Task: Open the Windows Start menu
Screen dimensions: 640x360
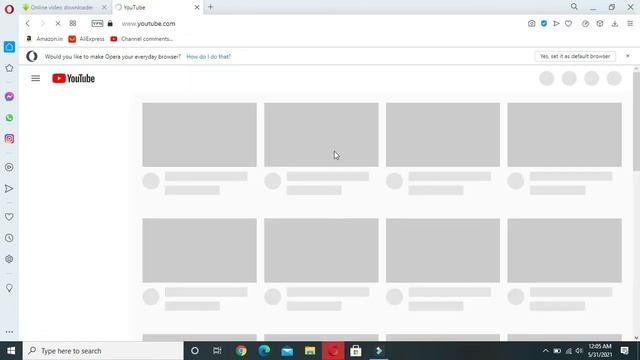Action: click(11, 351)
